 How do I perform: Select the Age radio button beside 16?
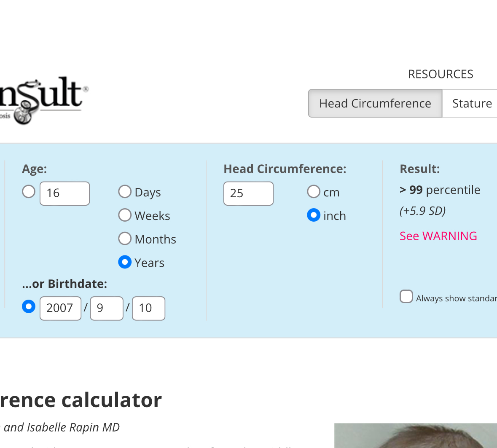click(x=29, y=191)
